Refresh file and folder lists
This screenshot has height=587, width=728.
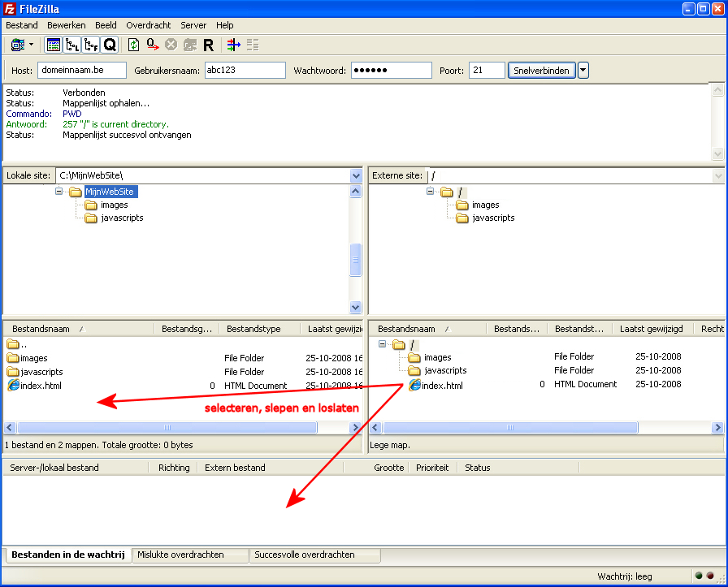tap(134, 45)
